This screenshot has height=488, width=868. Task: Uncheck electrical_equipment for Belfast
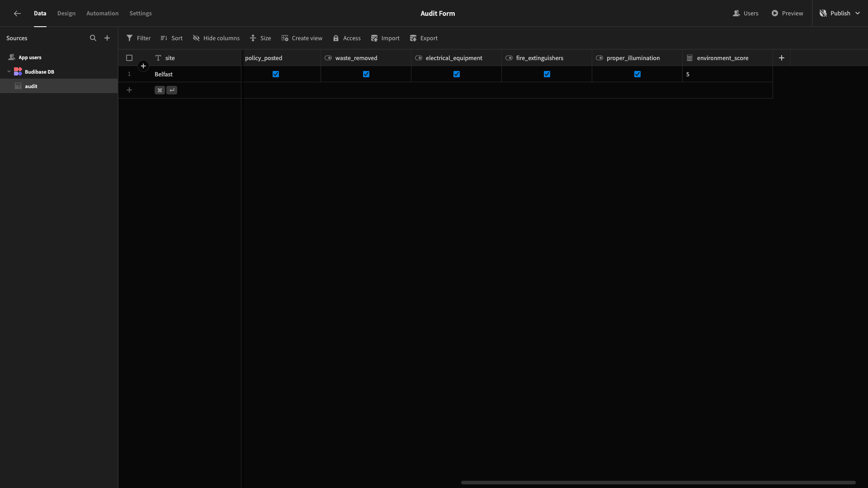[x=457, y=74]
